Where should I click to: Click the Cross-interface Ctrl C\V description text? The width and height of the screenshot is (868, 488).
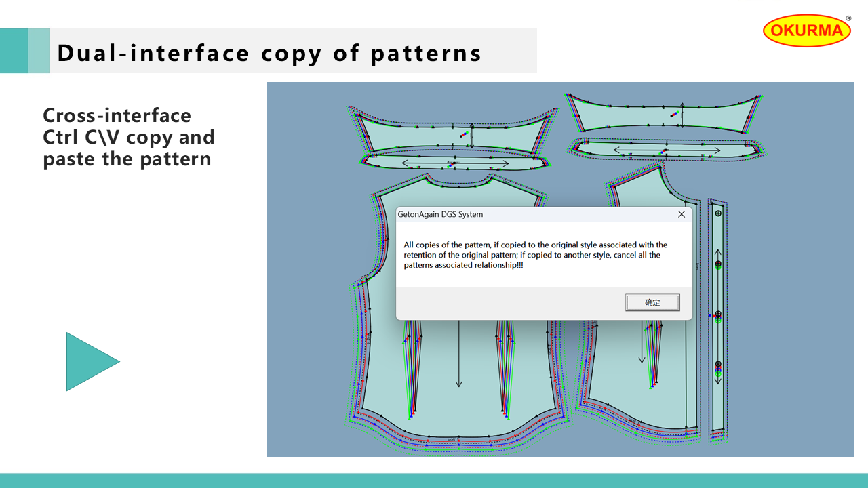[x=129, y=138]
